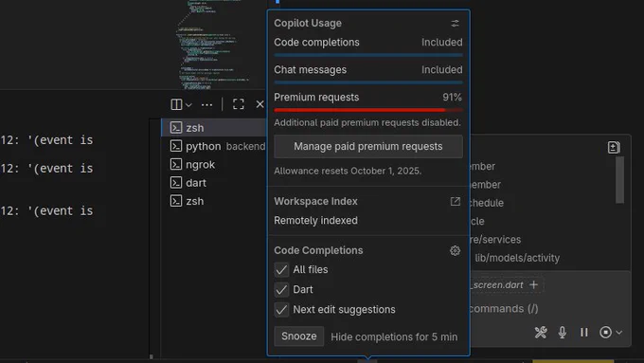Toggle Next edit suggestions checkbox
644x363 pixels.
(x=281, y=310)
